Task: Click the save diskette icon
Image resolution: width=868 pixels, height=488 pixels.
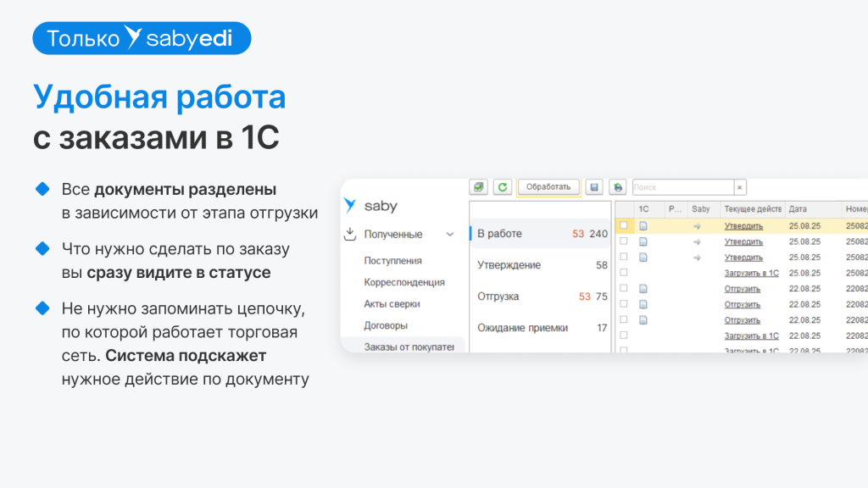Action: [594, 187]
